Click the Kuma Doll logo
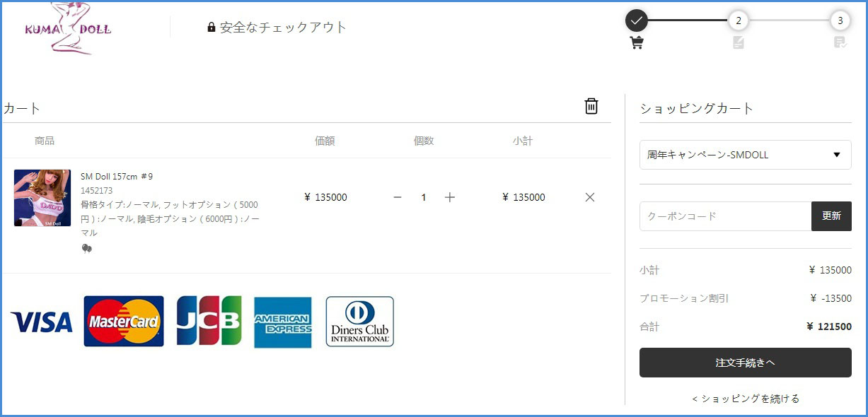 point(68,28)
